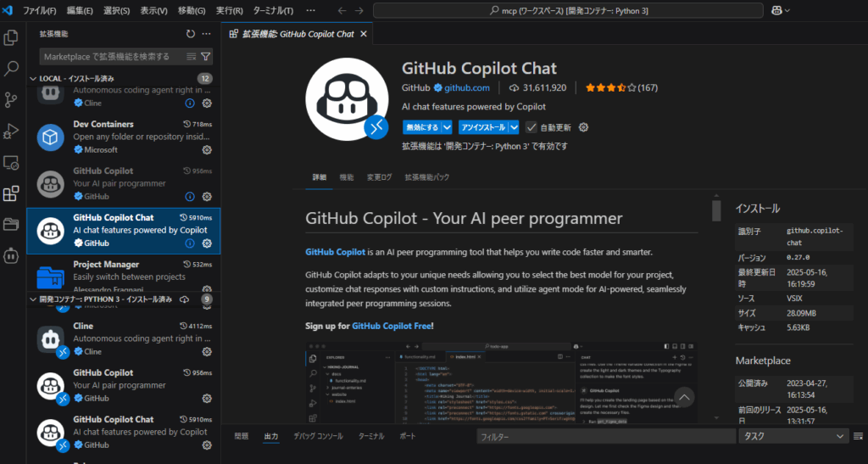Screen dimensions: 868x464
Task: Open Remote Explorer in activity bar
Action: click(x=11, y=162)
